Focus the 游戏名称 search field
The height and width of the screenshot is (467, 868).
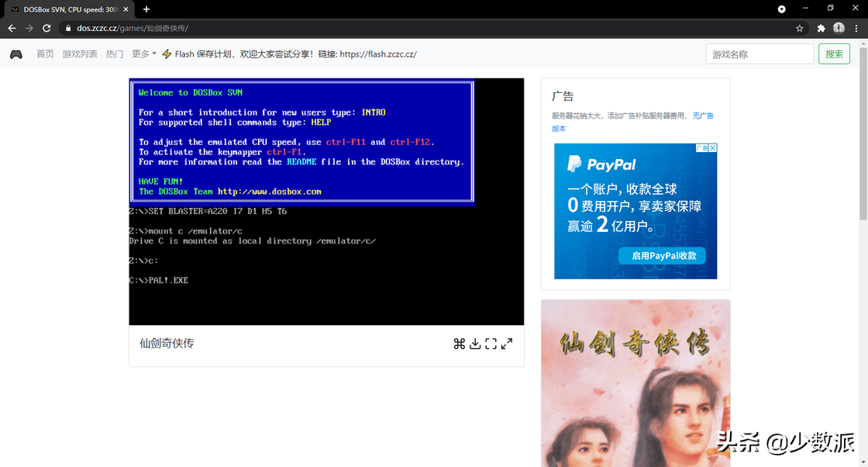coord(759,54)
